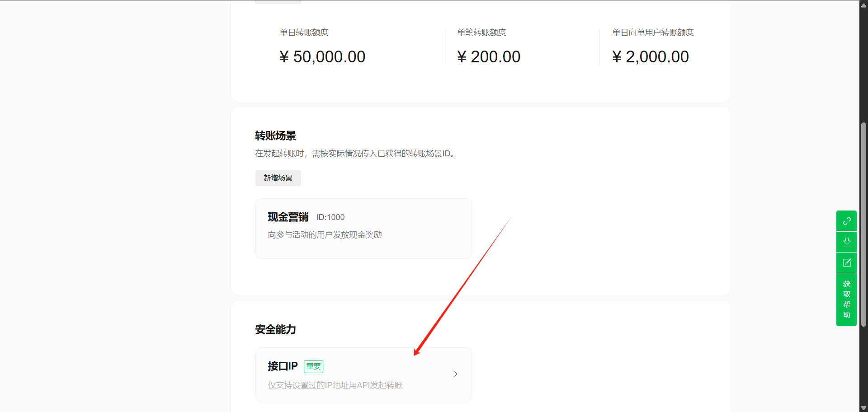Open the green edit feedback icon

point(846,262)
